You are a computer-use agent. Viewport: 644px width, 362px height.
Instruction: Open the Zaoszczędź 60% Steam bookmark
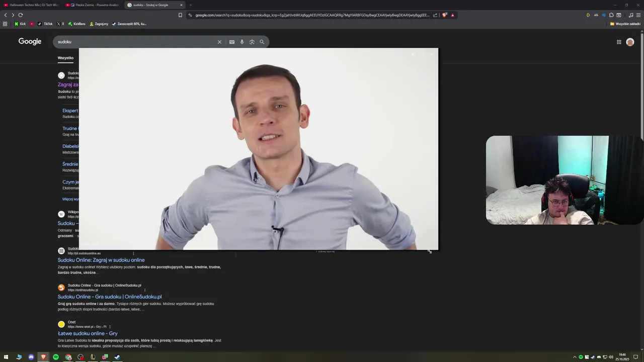(x=129, y=24)
